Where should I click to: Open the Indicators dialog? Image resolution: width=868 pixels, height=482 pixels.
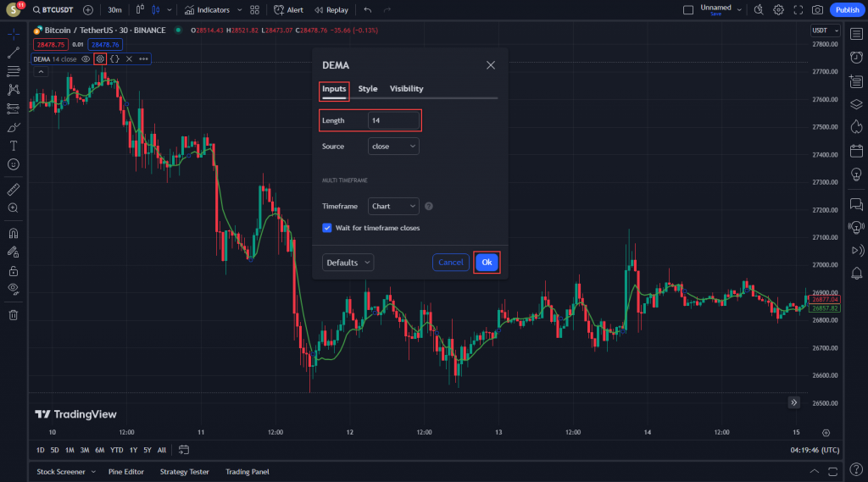click(x=207, y=10)
